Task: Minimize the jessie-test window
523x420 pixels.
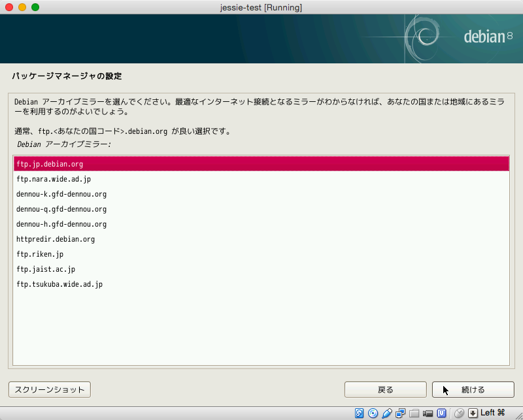Action: [22, 7]
